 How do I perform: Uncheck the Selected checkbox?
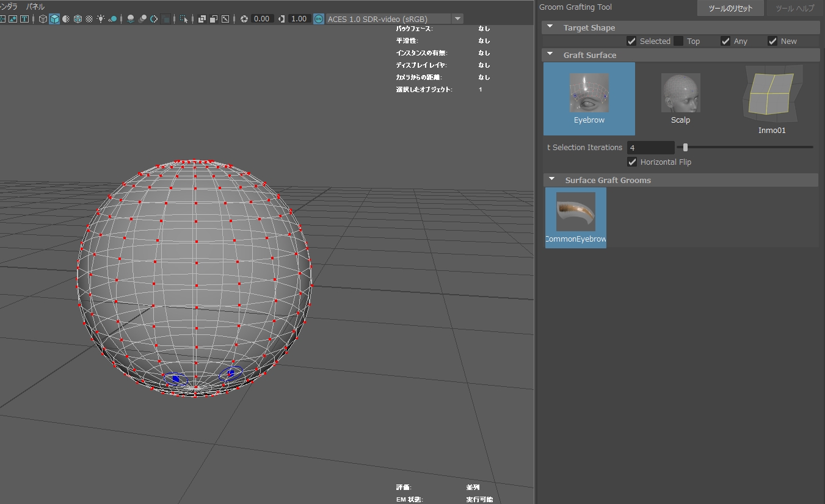[631, 41]
